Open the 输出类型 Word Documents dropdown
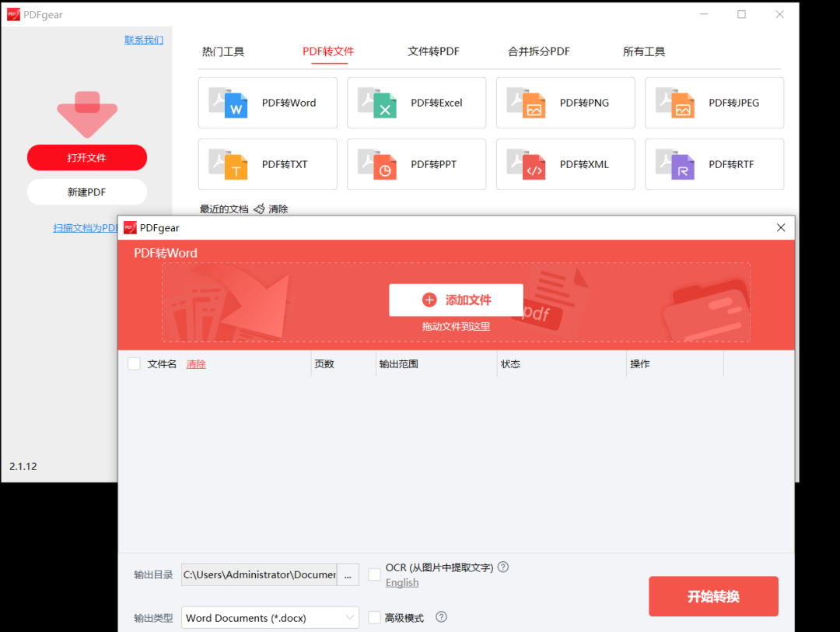 pos(270,617)
